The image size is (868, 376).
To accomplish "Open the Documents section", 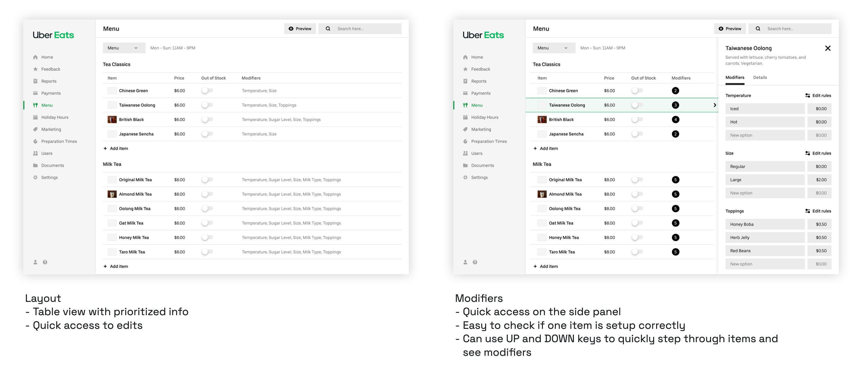I will pyautogui.click(x=52, y=165).
